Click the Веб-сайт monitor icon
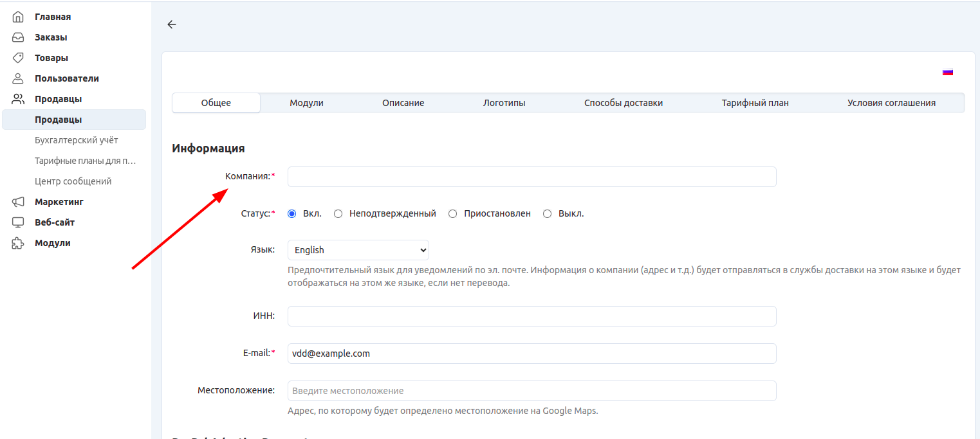Screen dimensions: 980x439 [x=18, y=222]
